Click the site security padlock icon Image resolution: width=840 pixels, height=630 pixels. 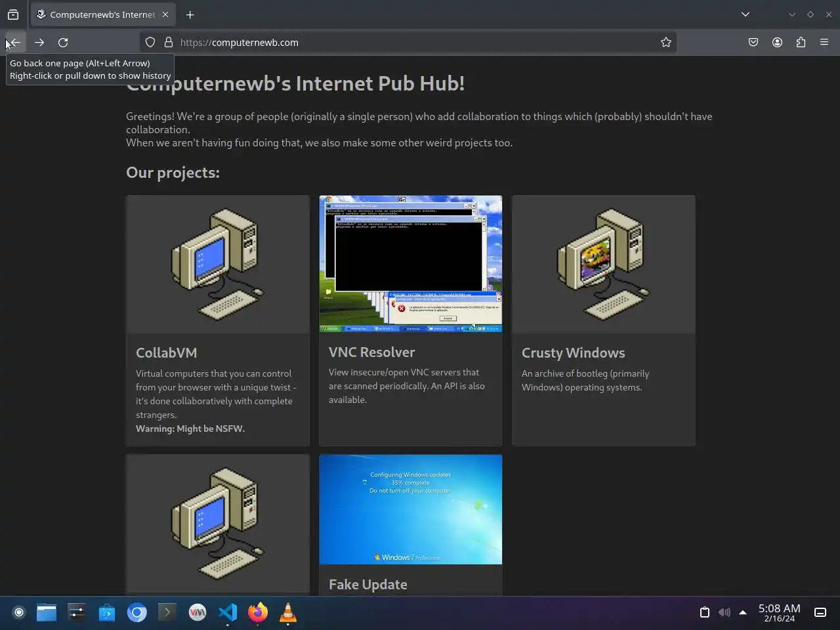[169, 42]
